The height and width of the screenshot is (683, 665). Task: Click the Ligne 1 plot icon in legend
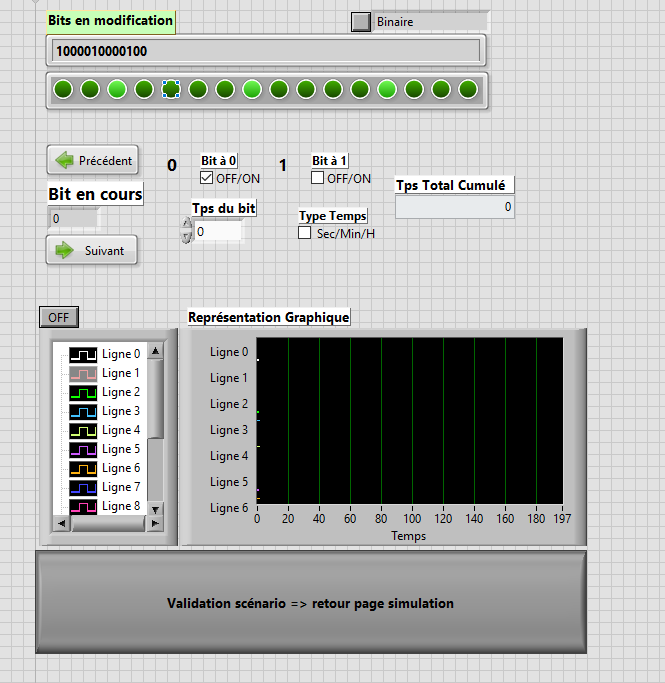83,373
